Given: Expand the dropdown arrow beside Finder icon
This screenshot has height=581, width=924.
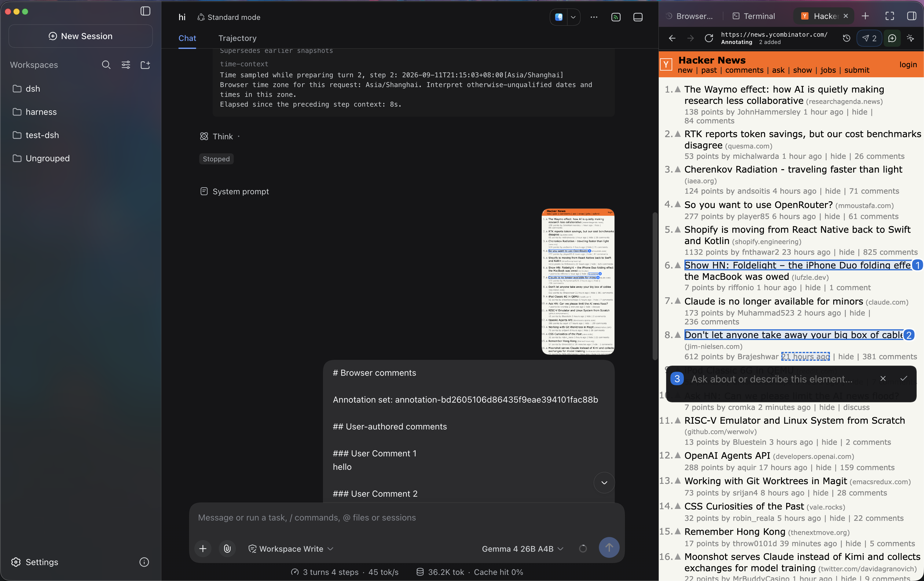Looking at the screenshot, I should tap(573, 17).
